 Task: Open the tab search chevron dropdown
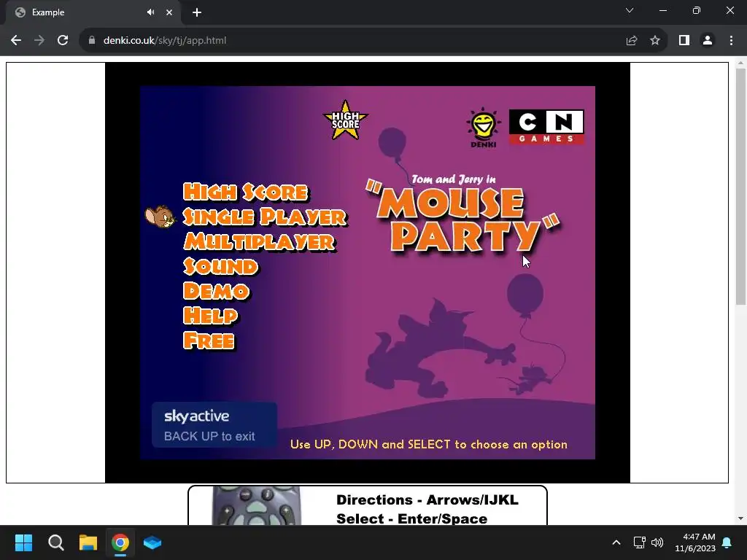tap(630, 10)
